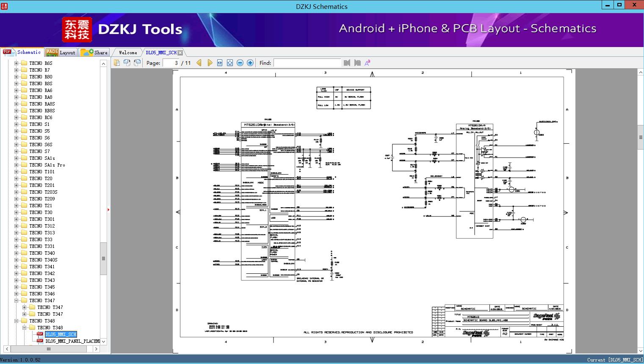Click the DZKJ red logo in the banner
Image resolution: width=644 pixels, height=364 pixels.
pos(77,30)
